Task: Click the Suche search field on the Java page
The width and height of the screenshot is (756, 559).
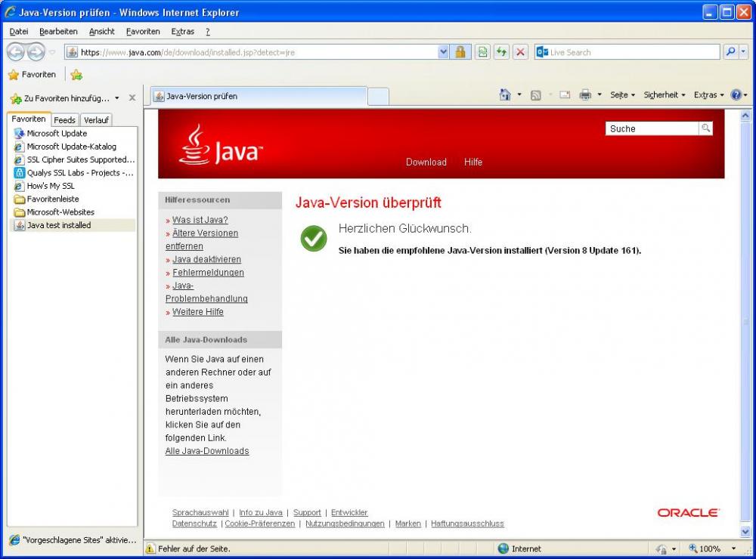Action: 652,128
